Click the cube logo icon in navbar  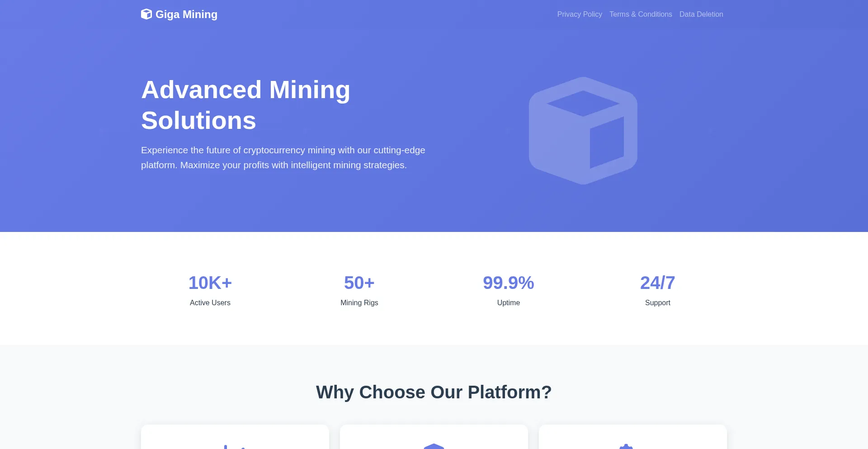point(146,14)
